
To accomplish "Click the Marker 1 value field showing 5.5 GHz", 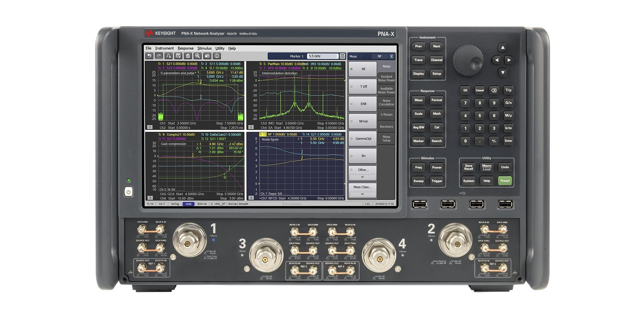I will tap(323, 56).
